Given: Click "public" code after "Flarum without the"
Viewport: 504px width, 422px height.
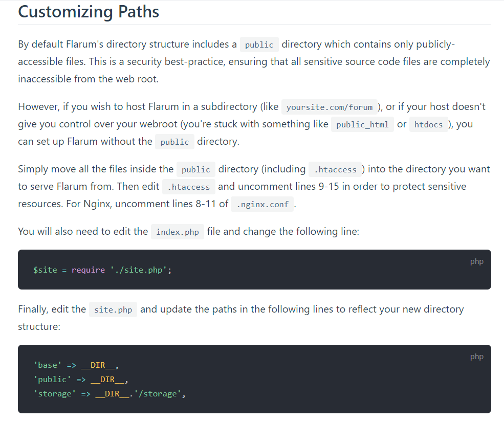Looking at the screenshot, I should coord(174,142).
